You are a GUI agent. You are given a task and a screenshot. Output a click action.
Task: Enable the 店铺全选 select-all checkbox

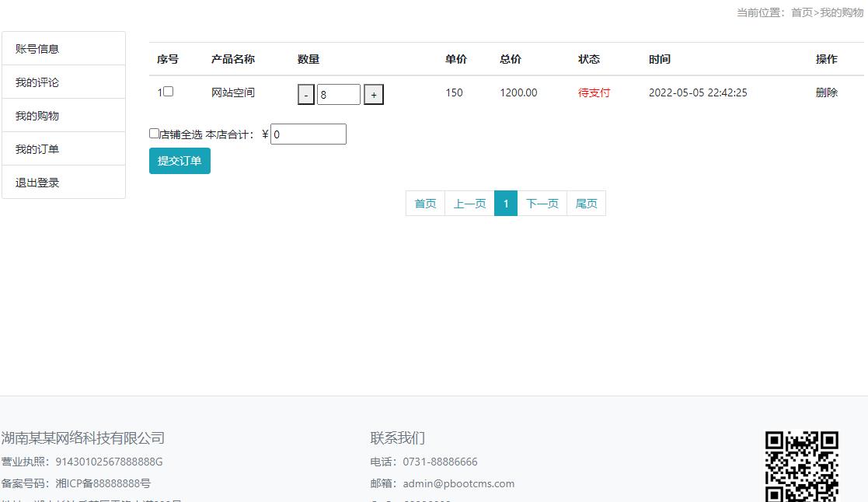(x=154, y=134)
